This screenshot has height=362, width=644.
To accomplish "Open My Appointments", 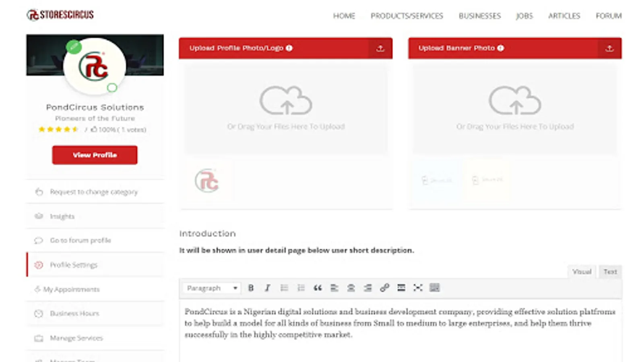I will [95, 289].
